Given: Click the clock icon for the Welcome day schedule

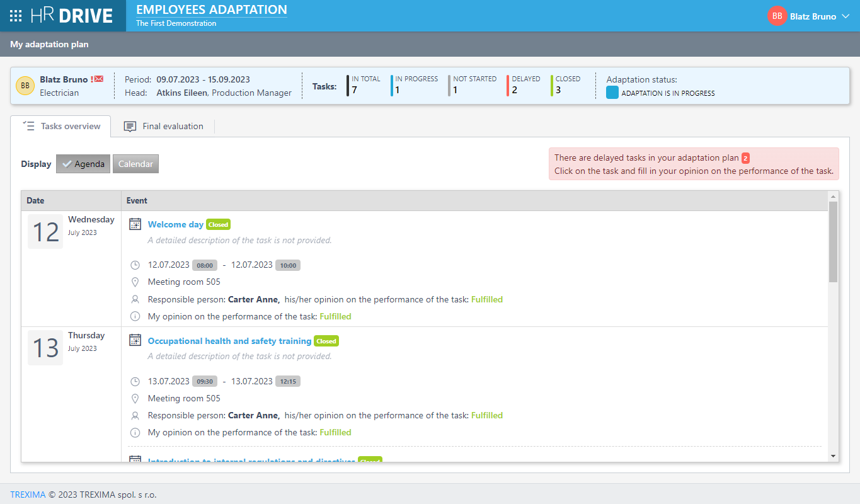Looking at the screenshot, I should 135,265.
